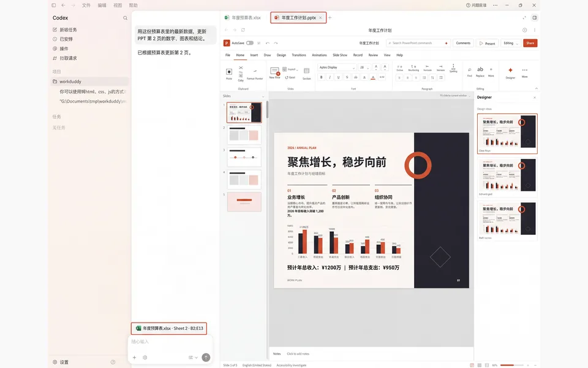This screenshot has width=588, height=368.
Task: Click the search icon beside Codex
Action: 125,18
